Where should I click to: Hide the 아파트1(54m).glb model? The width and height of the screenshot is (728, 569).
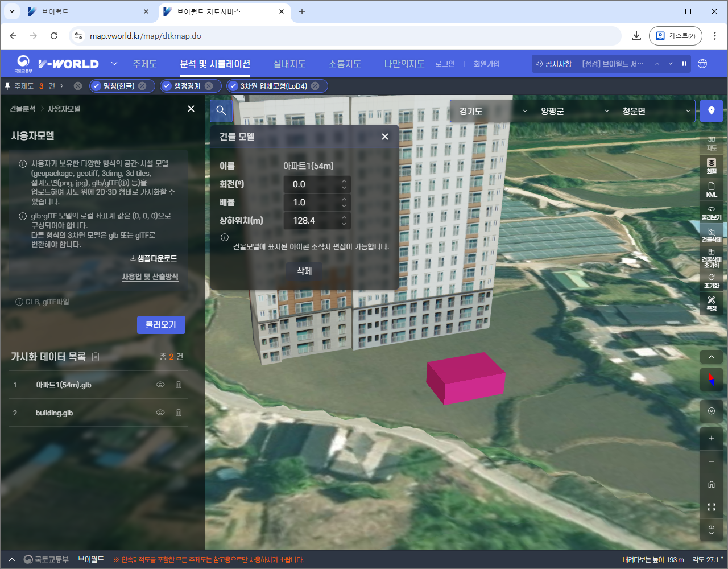pos(160,385)
